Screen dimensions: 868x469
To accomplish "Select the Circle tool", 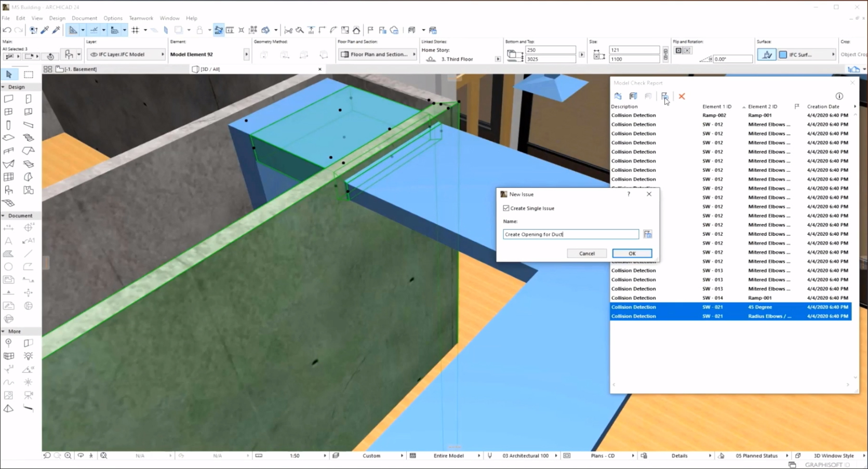I will click(x=8, y=266).
